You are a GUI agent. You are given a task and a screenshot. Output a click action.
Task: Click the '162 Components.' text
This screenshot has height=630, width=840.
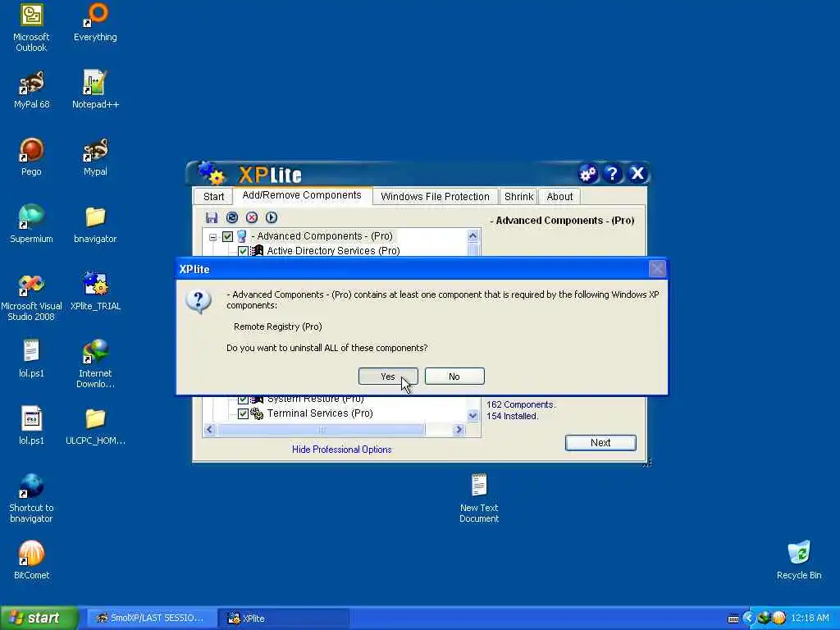tap(521, 404)
